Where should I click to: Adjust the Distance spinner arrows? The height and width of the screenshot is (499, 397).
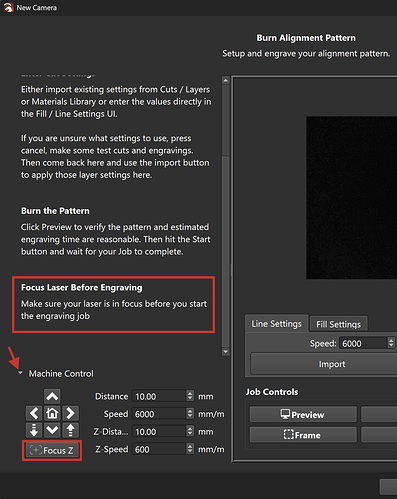click(190, 396)
